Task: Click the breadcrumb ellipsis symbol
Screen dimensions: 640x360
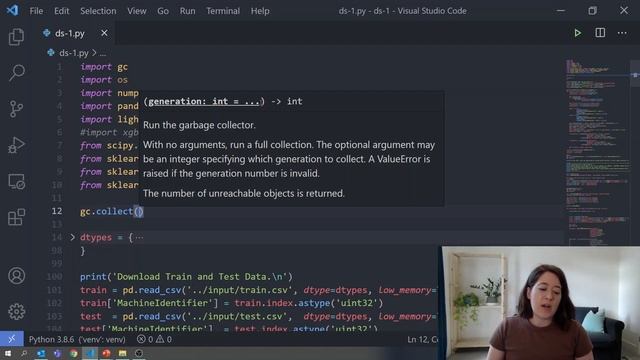Action: pyautogui.click(x=103, y=53)
